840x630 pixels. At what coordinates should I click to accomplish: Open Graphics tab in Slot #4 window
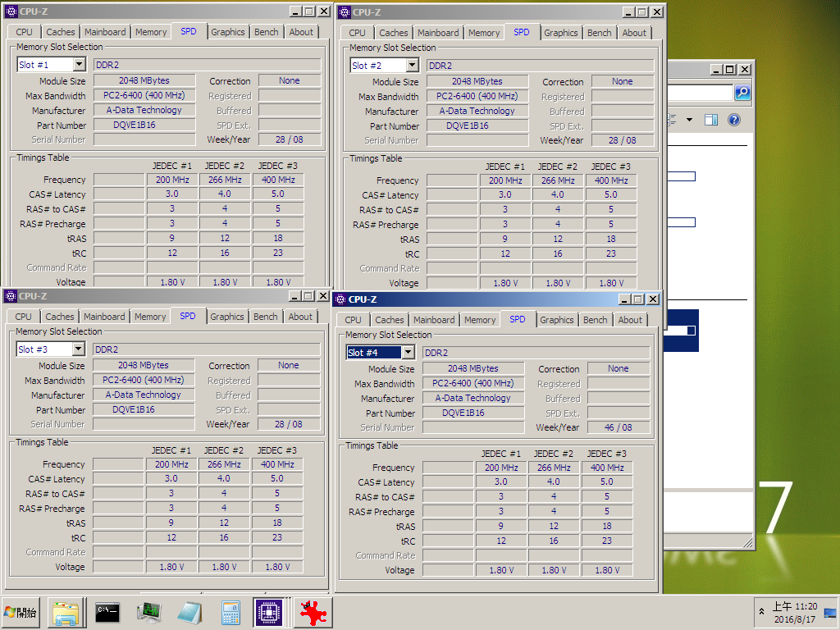pyautogui.click(x=557, y=320)
